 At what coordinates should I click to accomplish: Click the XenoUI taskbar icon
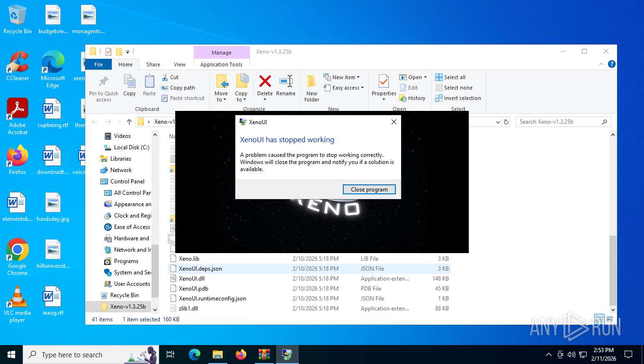point(287,355)
